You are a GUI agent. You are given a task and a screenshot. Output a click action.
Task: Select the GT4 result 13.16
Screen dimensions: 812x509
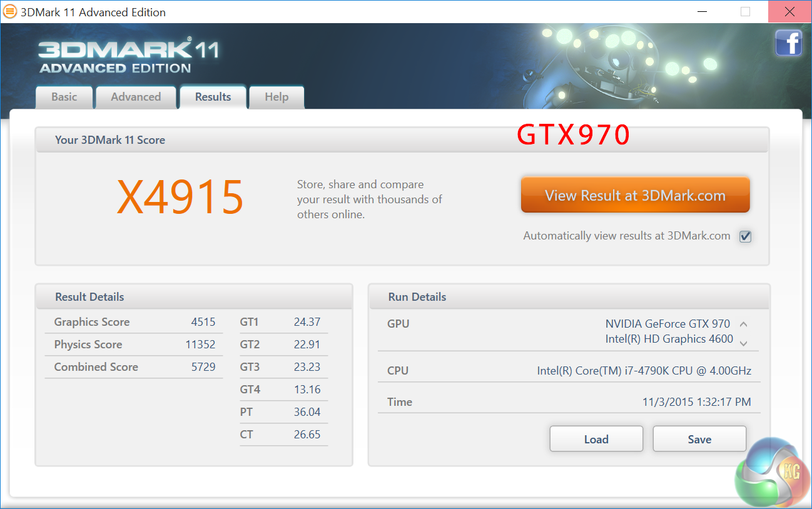[307, 390]
